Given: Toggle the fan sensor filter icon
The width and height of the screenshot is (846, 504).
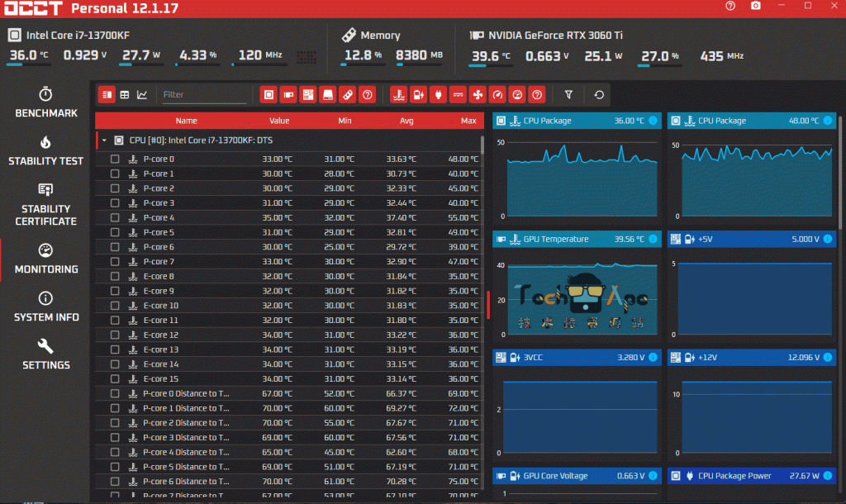Looking at the screenshot, I should coord(478,95).
